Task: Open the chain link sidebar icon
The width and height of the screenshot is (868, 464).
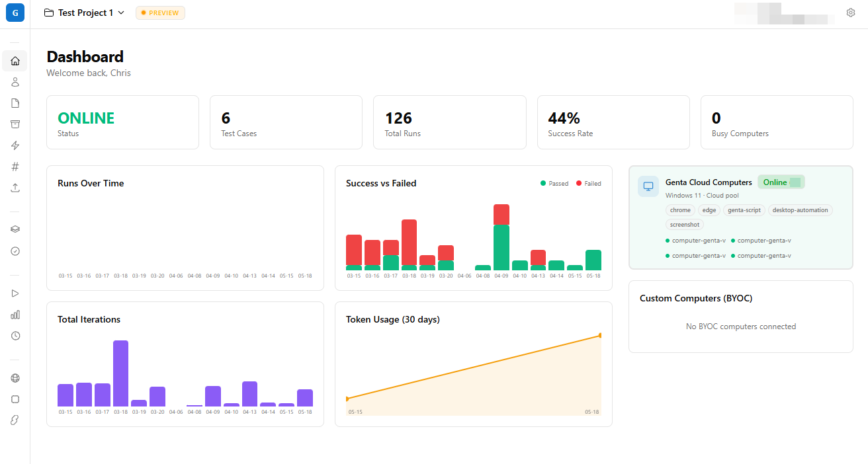Action: tap(15, 420)
